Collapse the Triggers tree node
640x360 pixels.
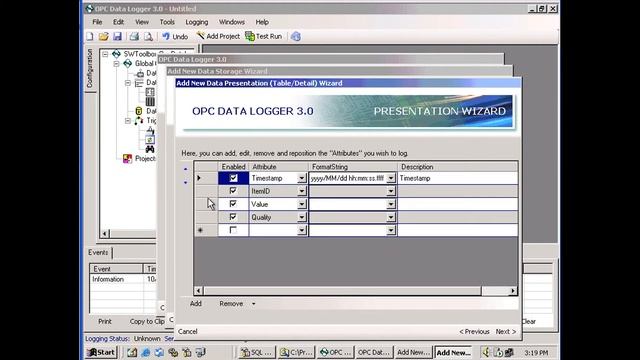tap(128, 121)
